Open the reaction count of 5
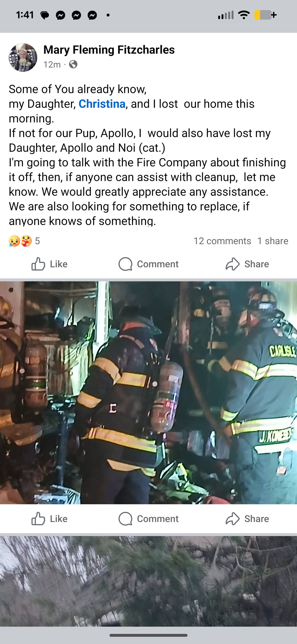The image size is (297, 644). (x=38, y=241)
